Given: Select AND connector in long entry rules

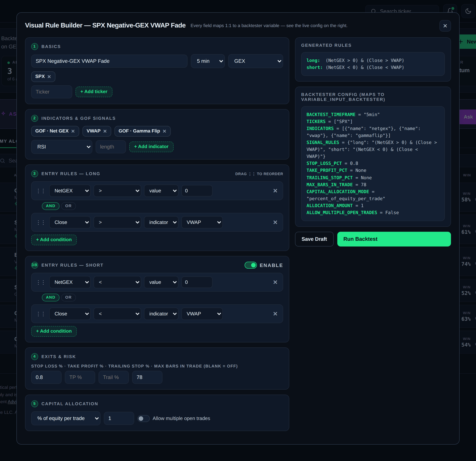Looking at the screenshot, I should pyautogui.click(x=50, y=206).
